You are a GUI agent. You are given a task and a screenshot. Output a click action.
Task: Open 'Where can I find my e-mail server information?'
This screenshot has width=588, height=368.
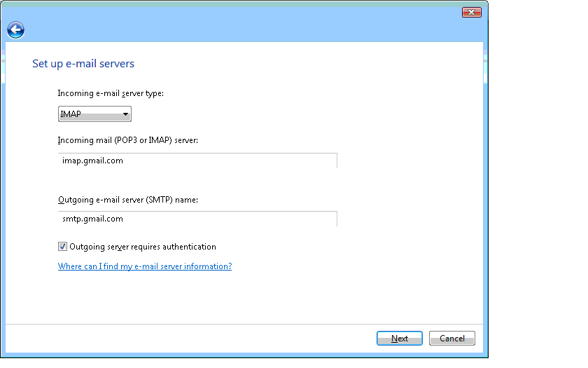(145, 266)
